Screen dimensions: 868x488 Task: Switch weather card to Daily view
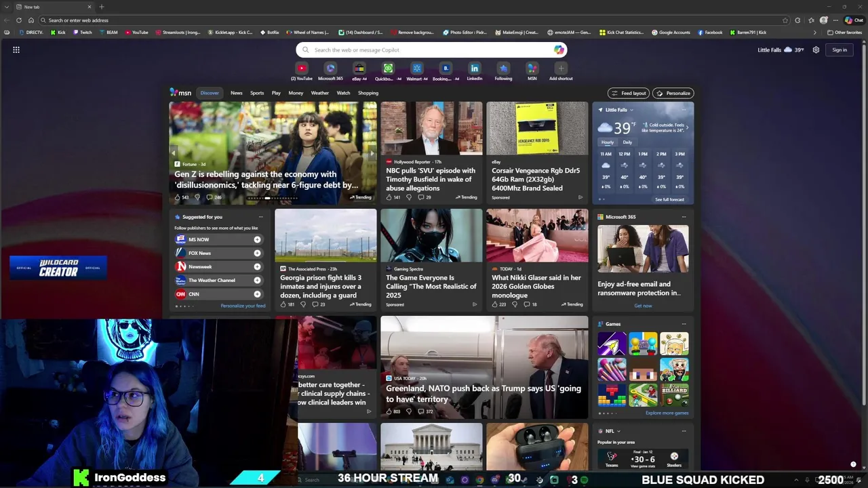coord(627,142)
